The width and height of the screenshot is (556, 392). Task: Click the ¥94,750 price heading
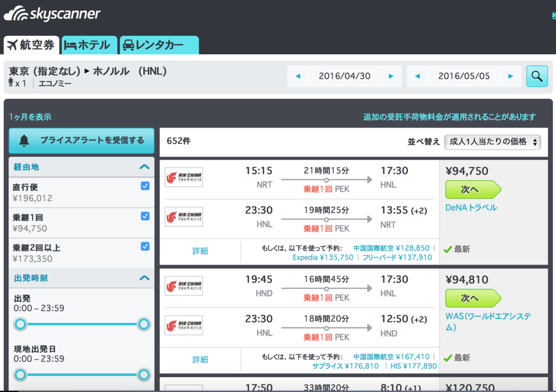[x=467, y=171]
